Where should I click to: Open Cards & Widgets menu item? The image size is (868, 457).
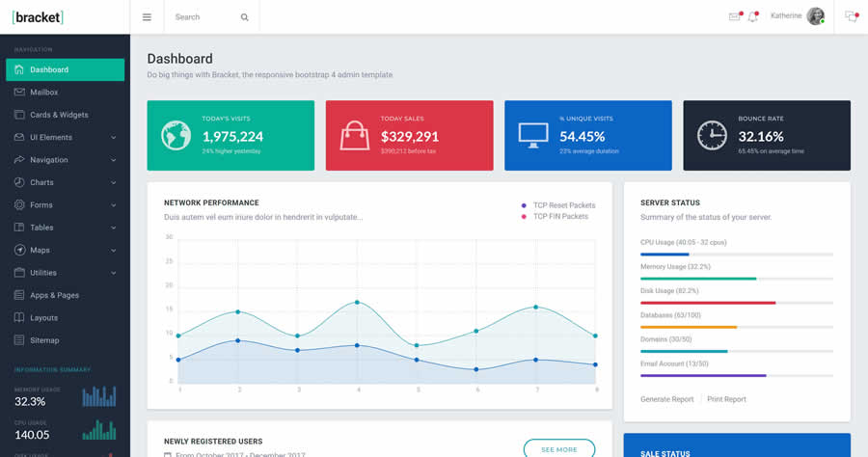pyautogui.click(x=66, y=115)
